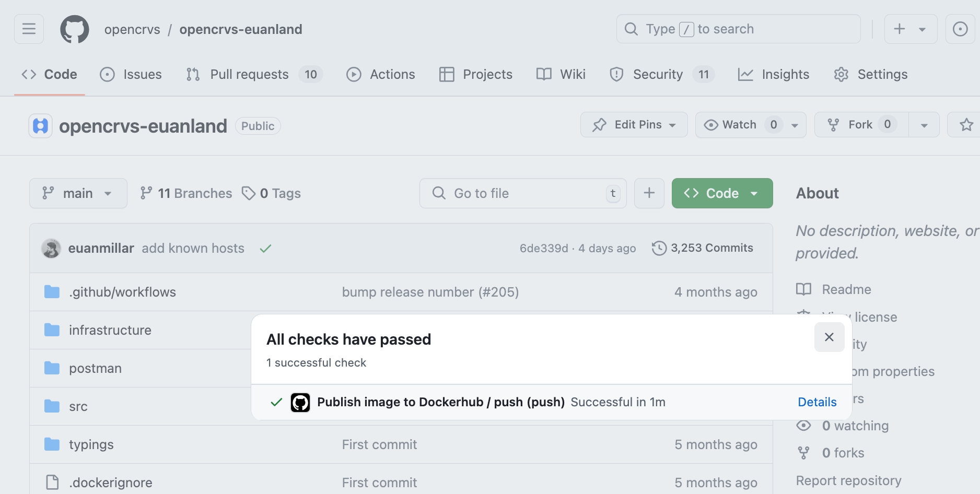Open the green Code dropdown
The image size is (980, 494).
721,193
